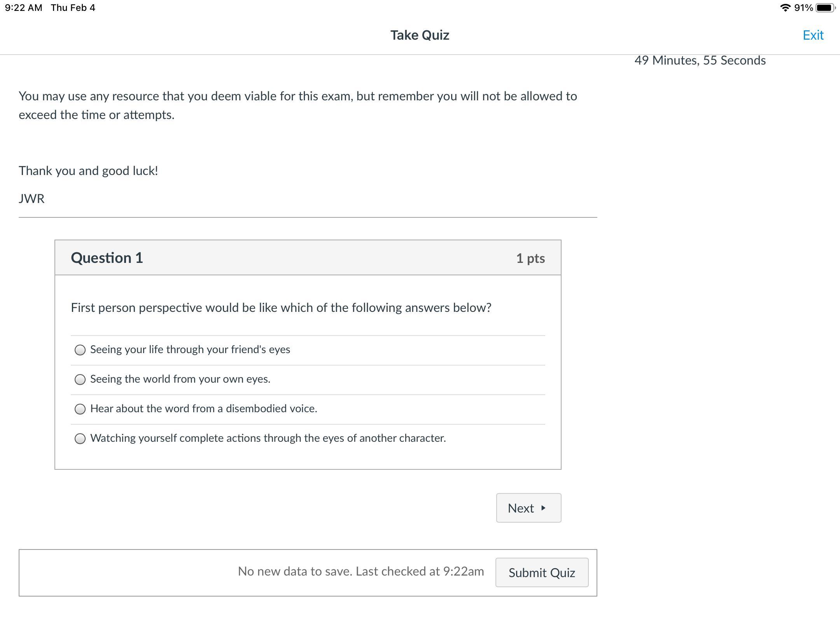Screen dimensions: 840x630
Task: Mark "Watching yourself complete actions" radio button
Action: [x=80, y=439]
